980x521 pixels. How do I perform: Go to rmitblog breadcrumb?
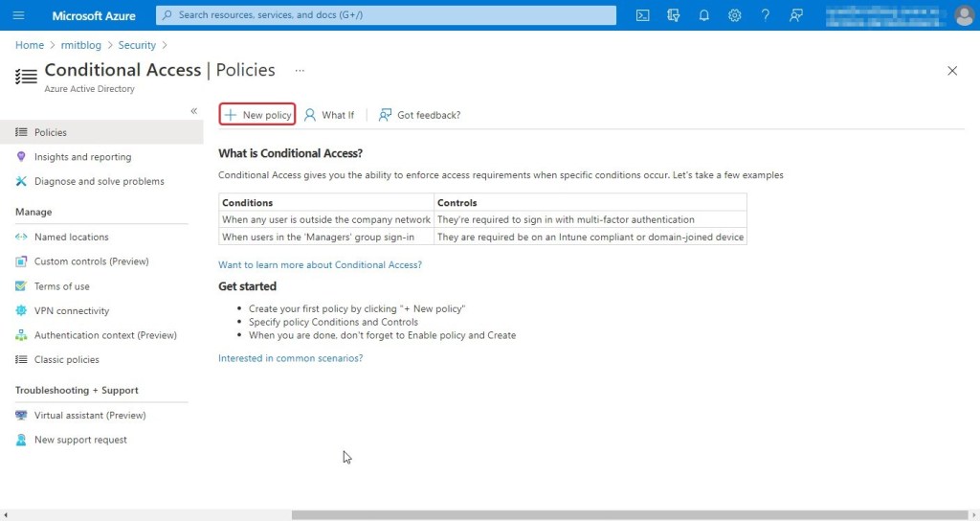point(80,45)
